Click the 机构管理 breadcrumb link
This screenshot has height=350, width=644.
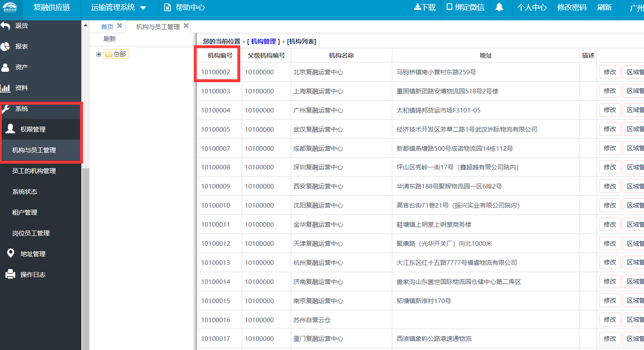pos(263,42)
